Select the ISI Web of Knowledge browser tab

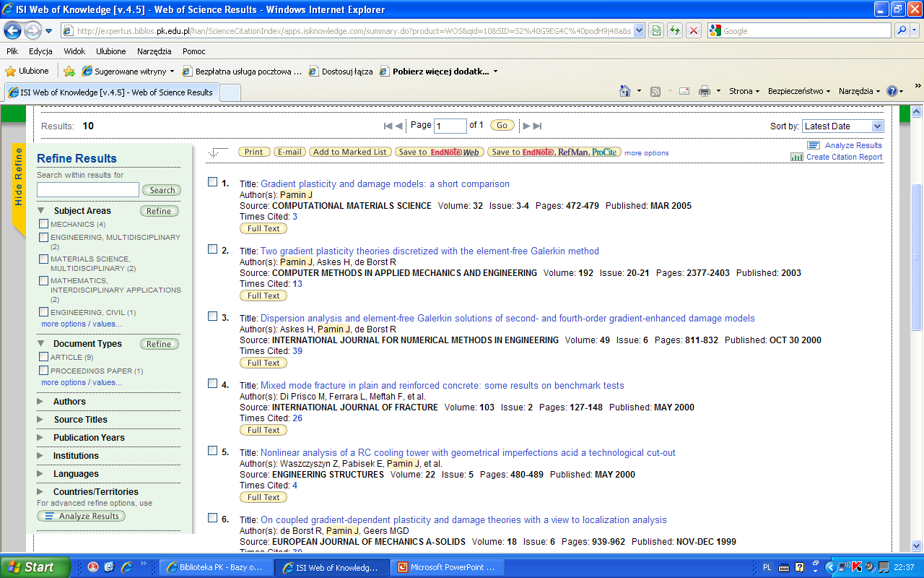pos(110,92)
